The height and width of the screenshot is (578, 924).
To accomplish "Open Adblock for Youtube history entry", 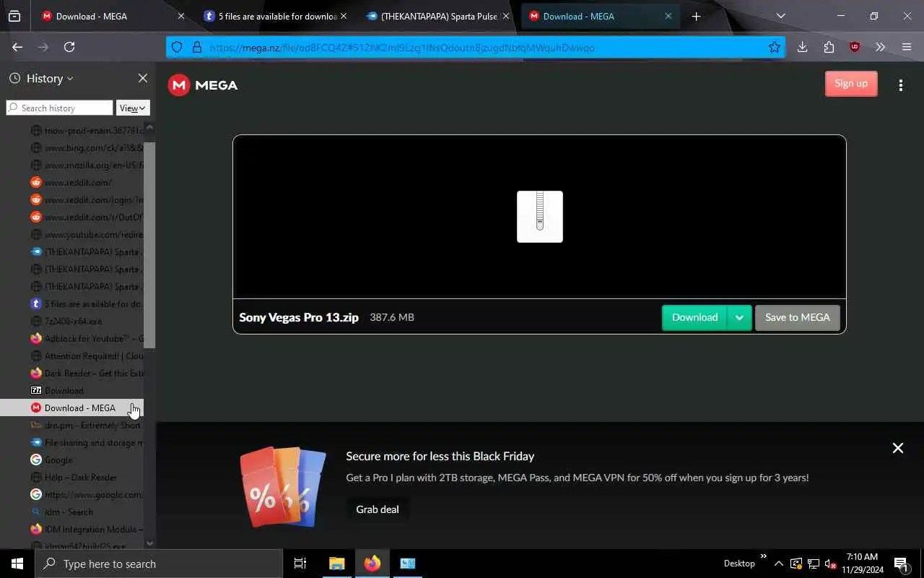I will (x=72, y=339).
